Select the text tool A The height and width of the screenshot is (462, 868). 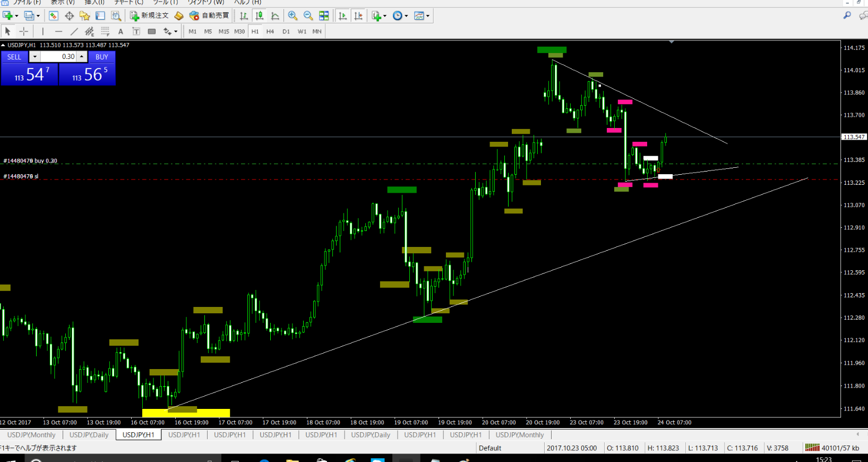(x=121, y=31)
